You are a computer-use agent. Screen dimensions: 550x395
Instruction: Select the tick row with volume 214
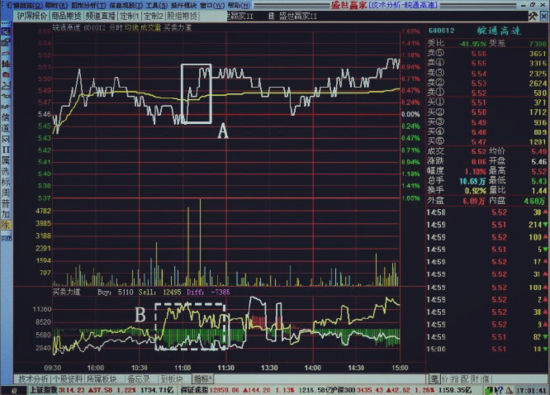coord(487,225)
